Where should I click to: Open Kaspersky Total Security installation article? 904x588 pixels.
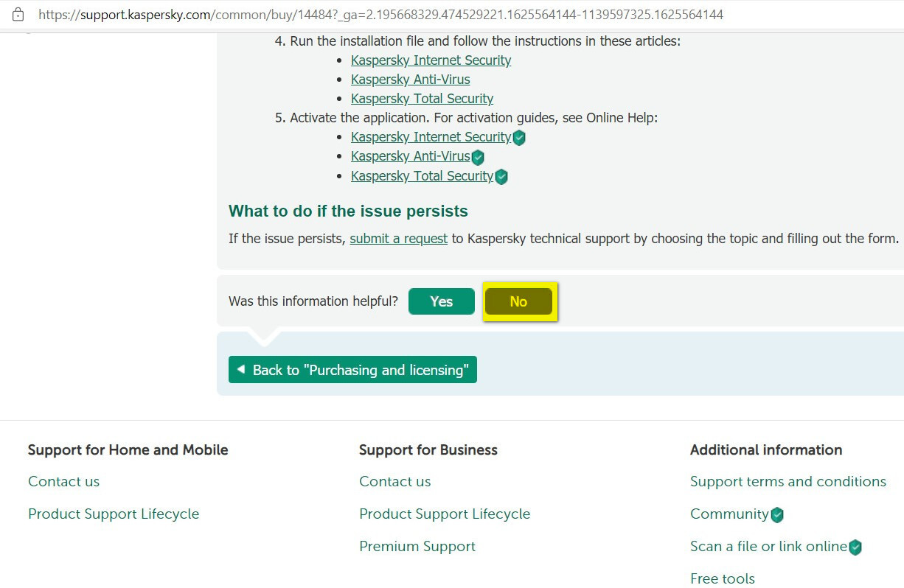coord(422,99)
